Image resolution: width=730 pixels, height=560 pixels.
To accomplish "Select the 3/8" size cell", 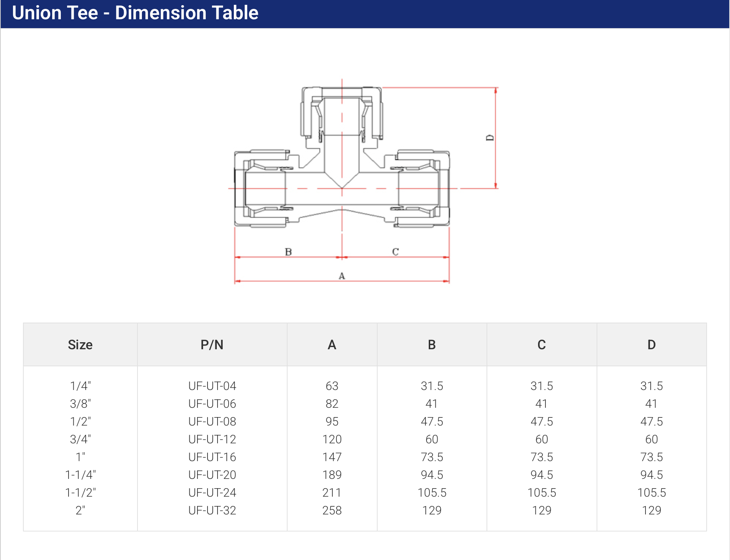I will click(x=80, y=404).
